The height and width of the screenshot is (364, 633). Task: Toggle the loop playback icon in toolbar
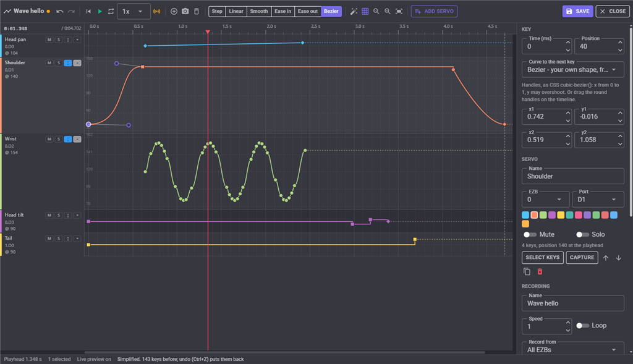111,11
